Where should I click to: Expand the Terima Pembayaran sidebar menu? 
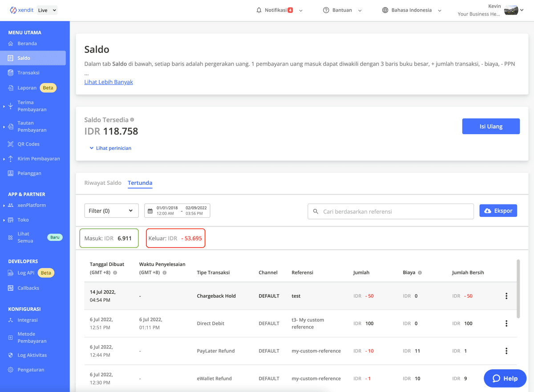31,106
